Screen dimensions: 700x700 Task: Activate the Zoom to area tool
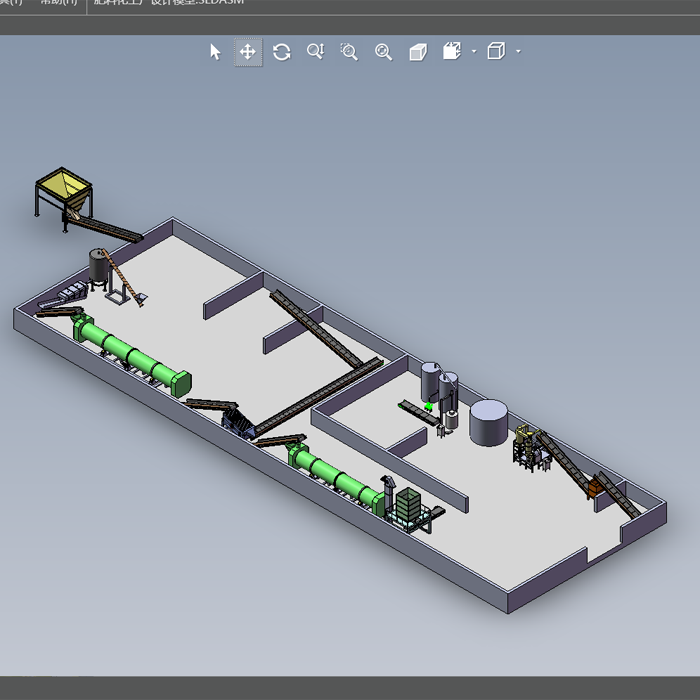349,52
